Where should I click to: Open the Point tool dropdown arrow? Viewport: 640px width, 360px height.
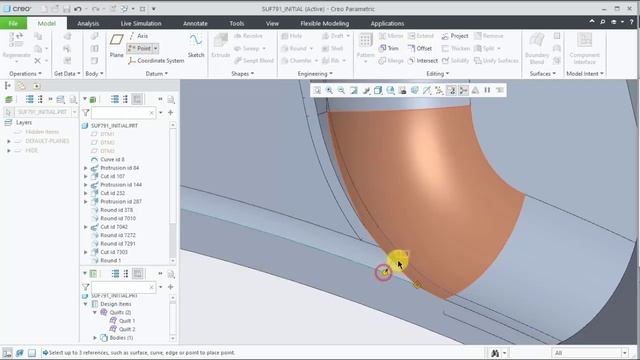(x=156, y=48)
